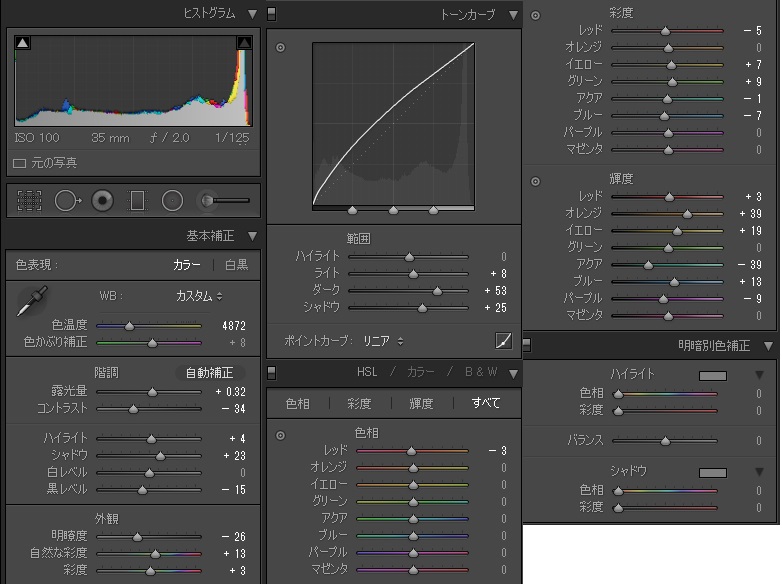This screenshot has height=584, width=782.
Task: Select the Graduated Filter tool
Action: point(137,201)
